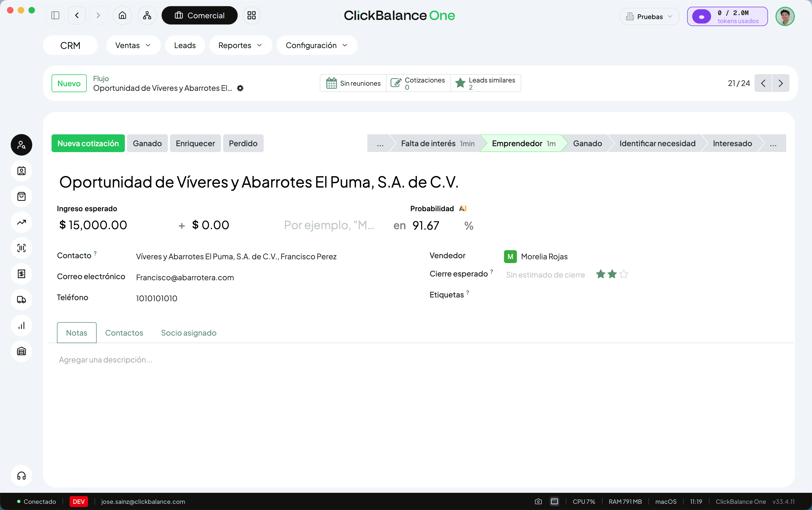Go to next record arrow
The image size is (812, 510).
(781, 83)
